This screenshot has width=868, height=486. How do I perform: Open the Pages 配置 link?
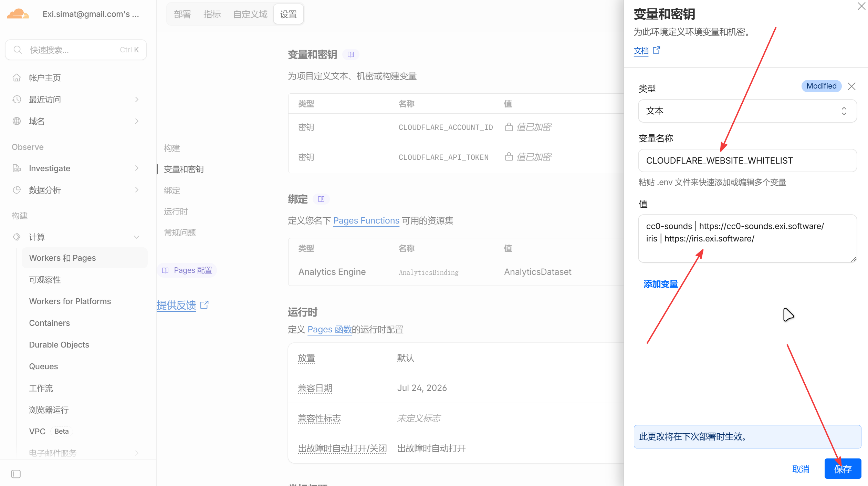(187, 270)
